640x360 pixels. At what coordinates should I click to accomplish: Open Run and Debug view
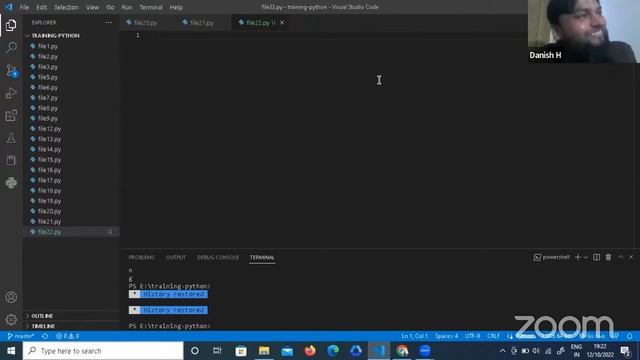[11, 93]
